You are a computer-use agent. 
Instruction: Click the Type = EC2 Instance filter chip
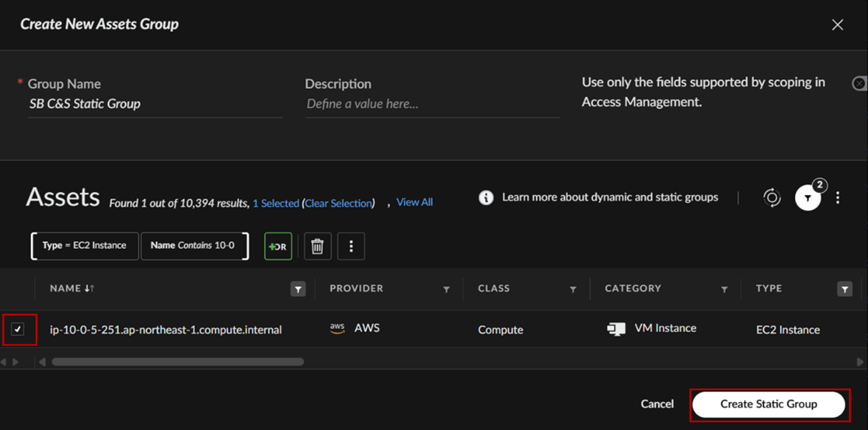[85, 246]
